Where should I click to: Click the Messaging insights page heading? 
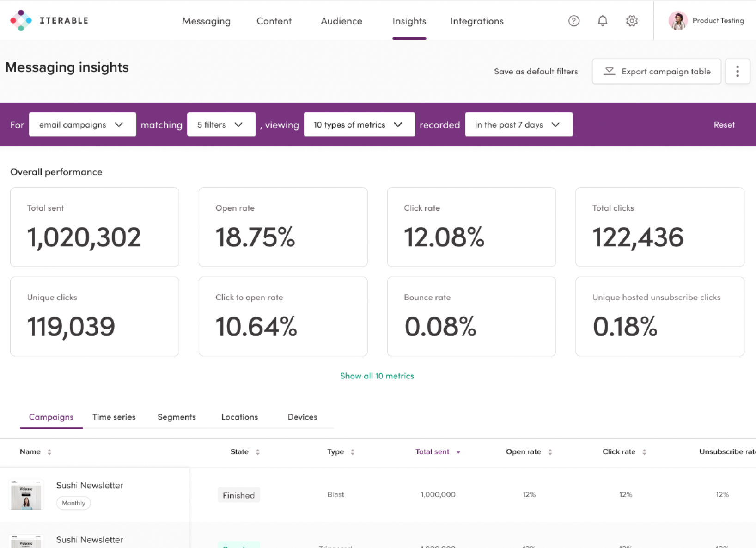tap(67, 67)
